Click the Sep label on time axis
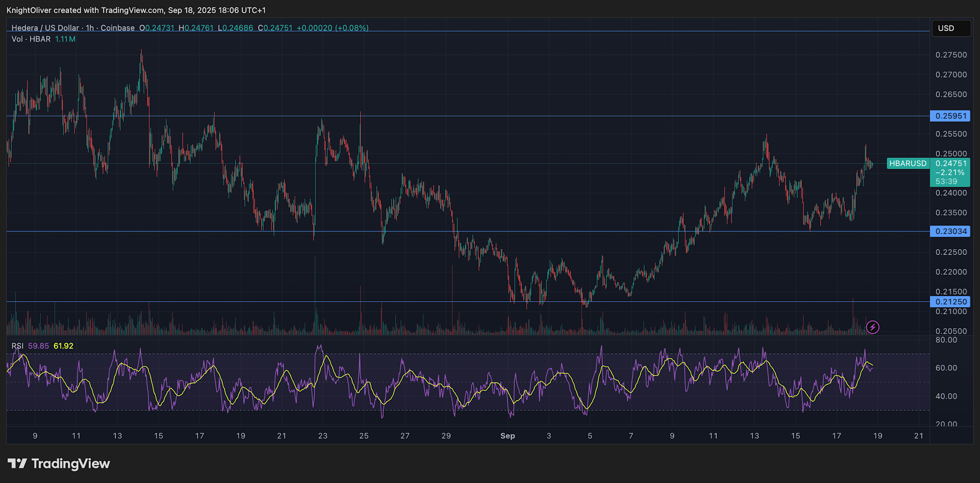 [x=508, y=436]
